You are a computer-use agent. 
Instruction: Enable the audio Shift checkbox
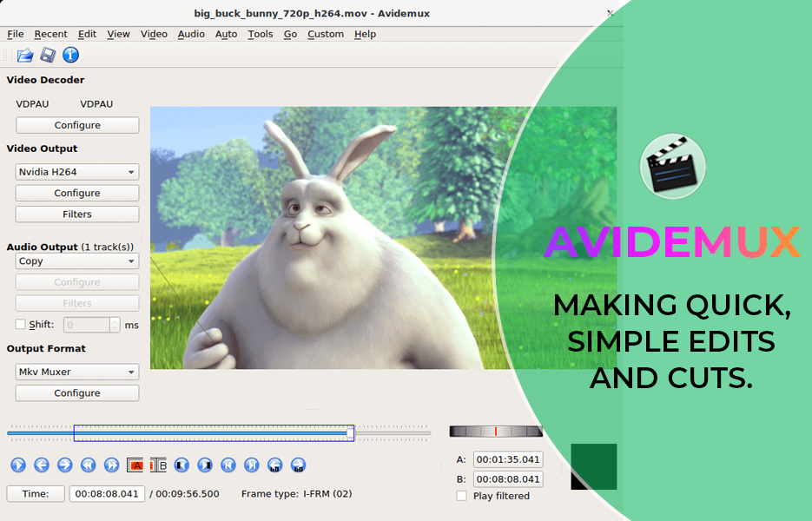(21, 324)
